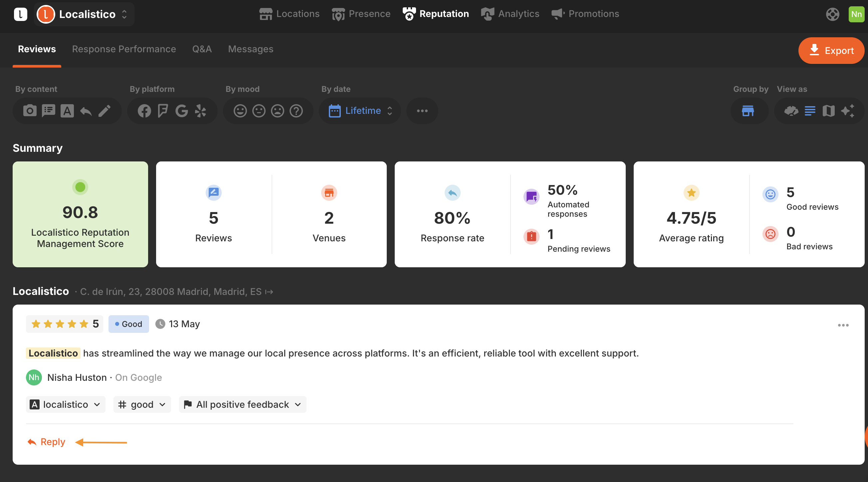Expand All positive feedback dropdown

243,404
